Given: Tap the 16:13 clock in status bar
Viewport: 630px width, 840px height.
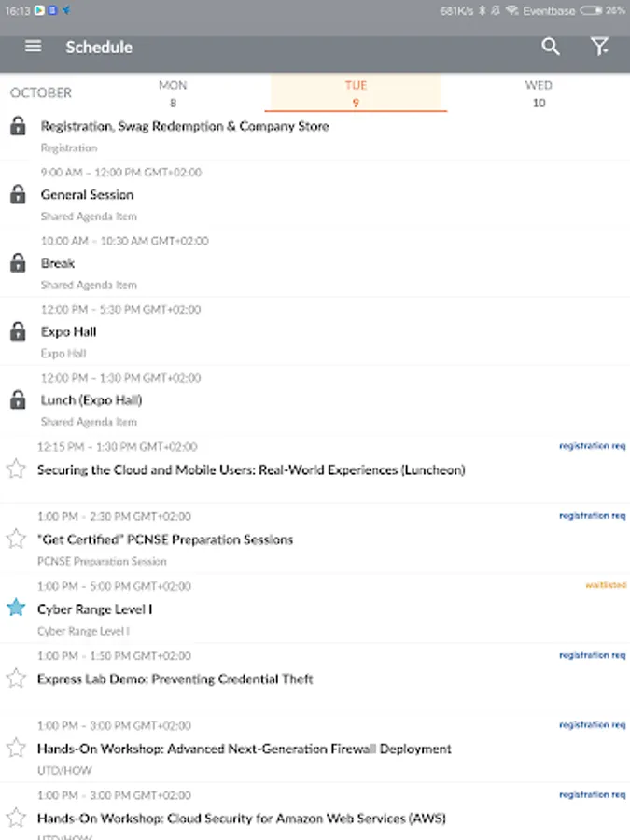Looking at the screenshot, I should click(17, 10).
